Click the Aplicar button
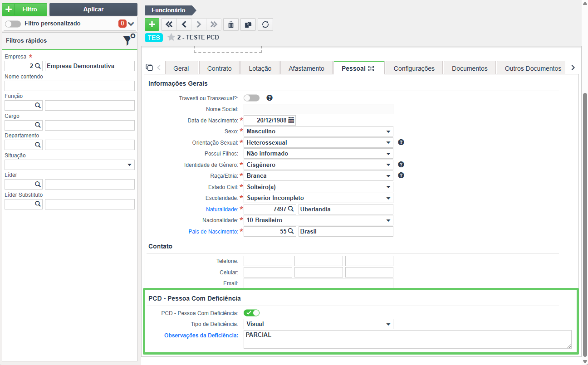This screenshot has width=588, height=365. 93,9
